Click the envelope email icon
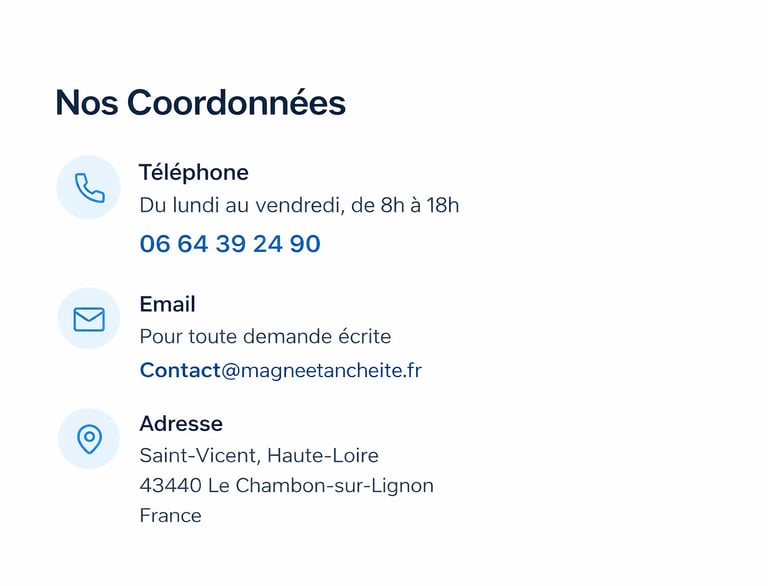The image size is (768, 586). (89, 319)
